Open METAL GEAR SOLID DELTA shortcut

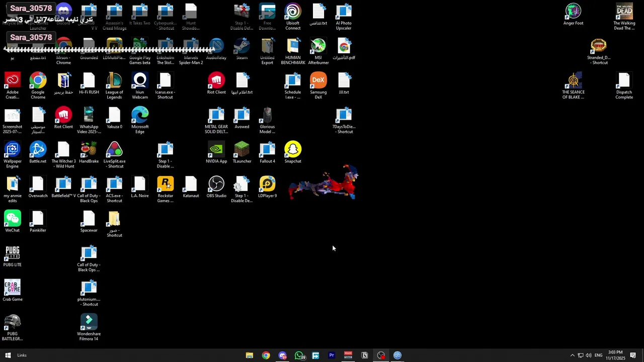click(x=216, y=120)
